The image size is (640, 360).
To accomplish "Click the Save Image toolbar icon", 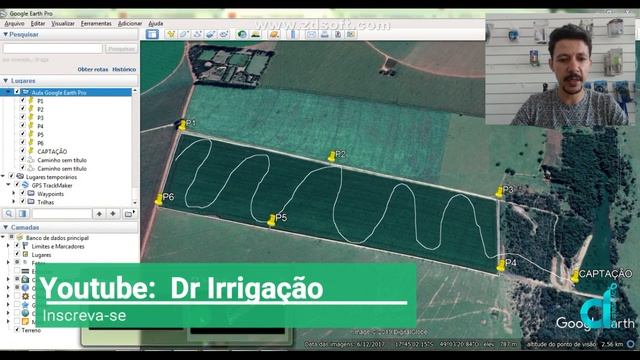I will 338,34.
